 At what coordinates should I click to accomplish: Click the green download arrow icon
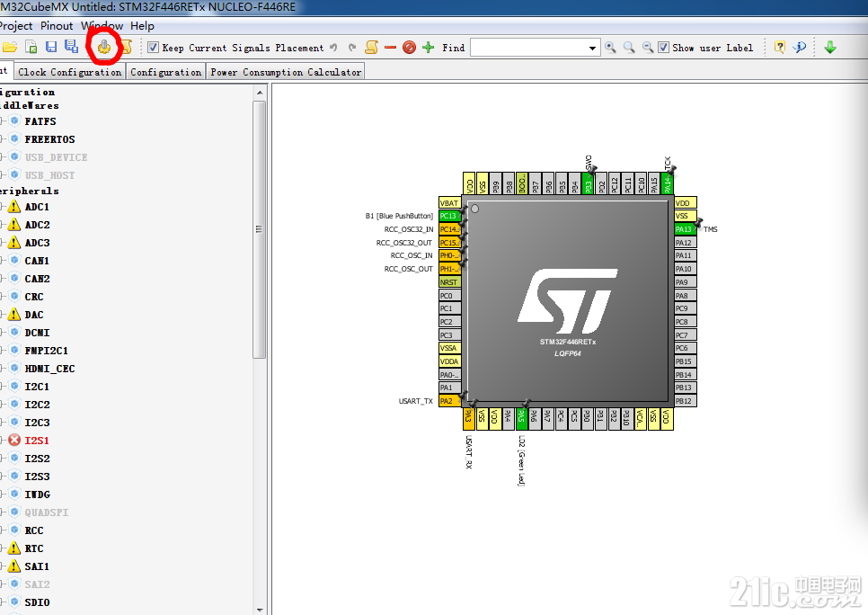pos(829,48)
